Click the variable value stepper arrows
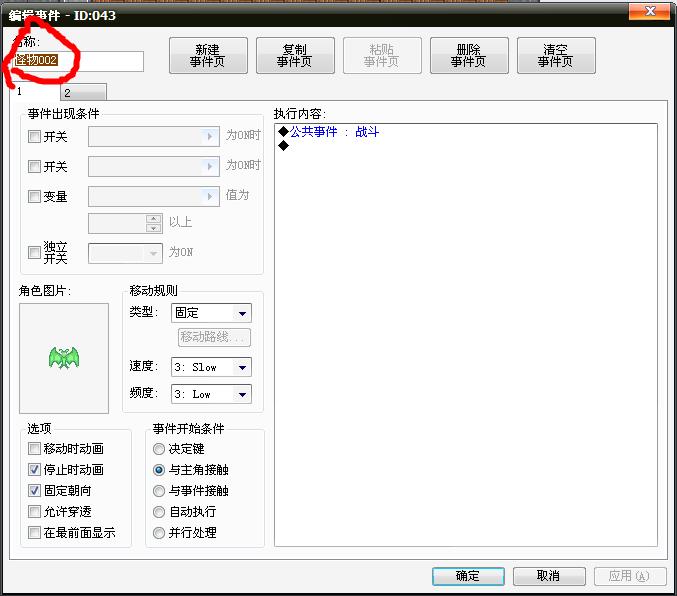Screen dimensions: 677x596 point(153,223)
